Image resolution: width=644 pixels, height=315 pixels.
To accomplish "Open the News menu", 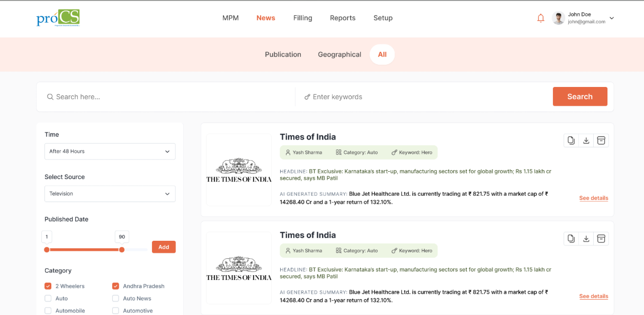I will click(266, 18).
